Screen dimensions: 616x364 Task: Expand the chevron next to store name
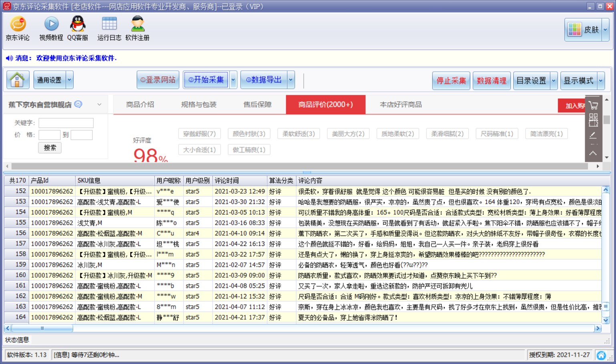pos(99,104)
